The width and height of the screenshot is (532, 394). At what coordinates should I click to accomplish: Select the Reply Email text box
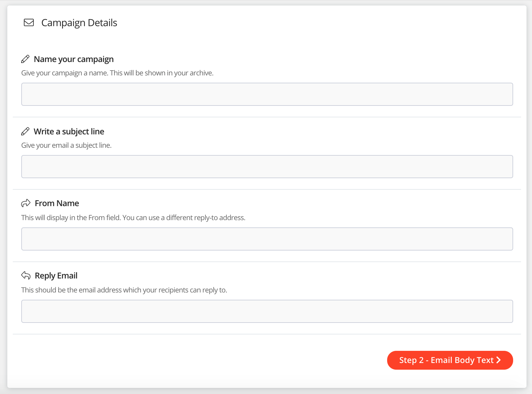pos(267,311)
